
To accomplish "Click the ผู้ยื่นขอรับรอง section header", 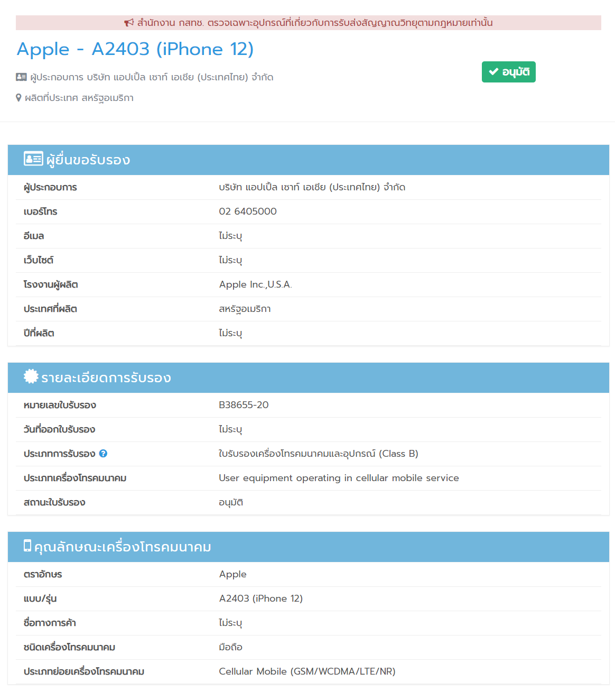I will point(309,160).
